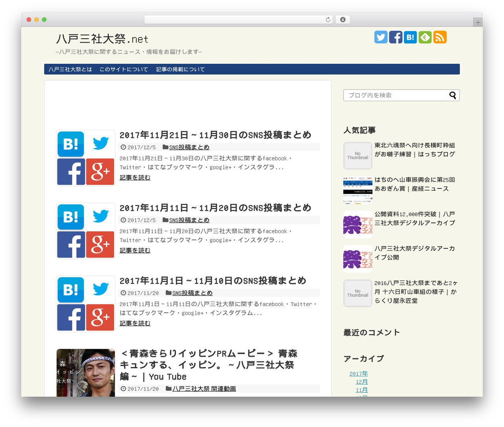Go to the 八戸三社大祭.net site title
The image size is (504, 427).
click(102, 39)
